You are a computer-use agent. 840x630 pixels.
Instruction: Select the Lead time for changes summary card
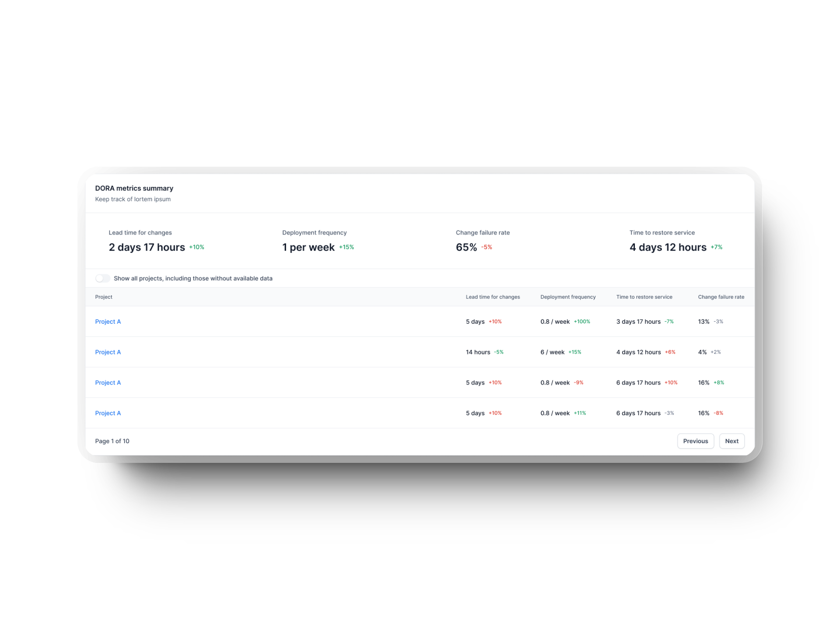tap(147, 241)
